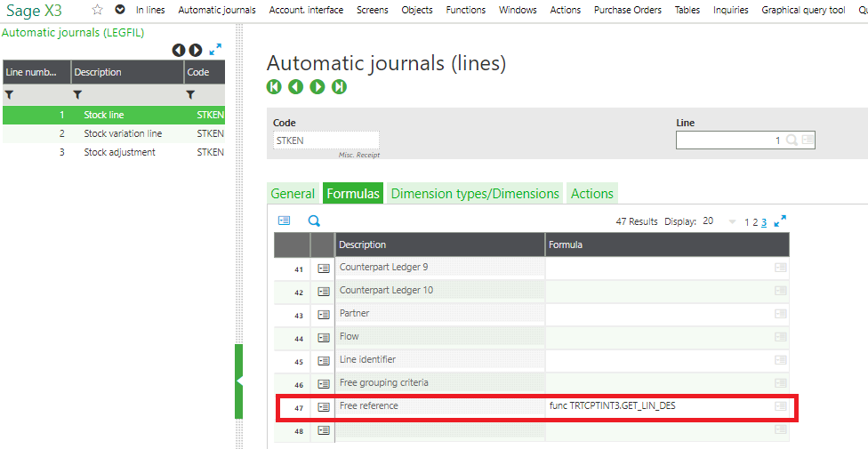868x449 pixels.
Task: Go to page 2 of results
Action: pos(755,222)
